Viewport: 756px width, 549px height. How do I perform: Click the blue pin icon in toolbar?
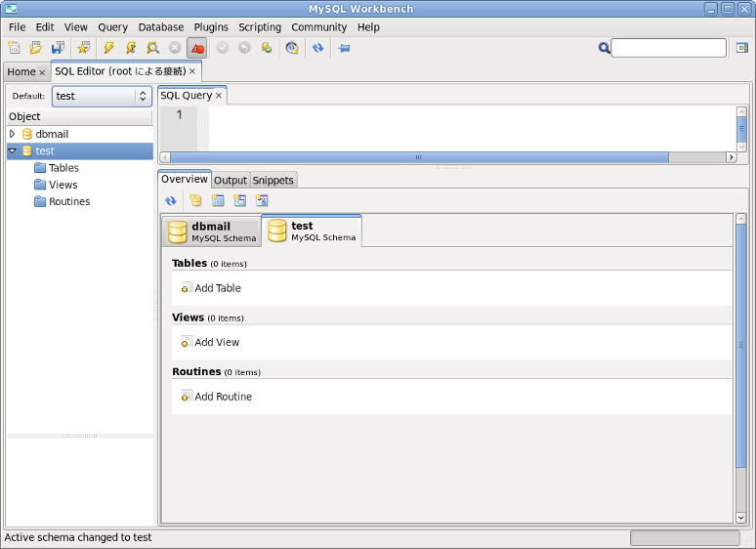click(344, 48)
